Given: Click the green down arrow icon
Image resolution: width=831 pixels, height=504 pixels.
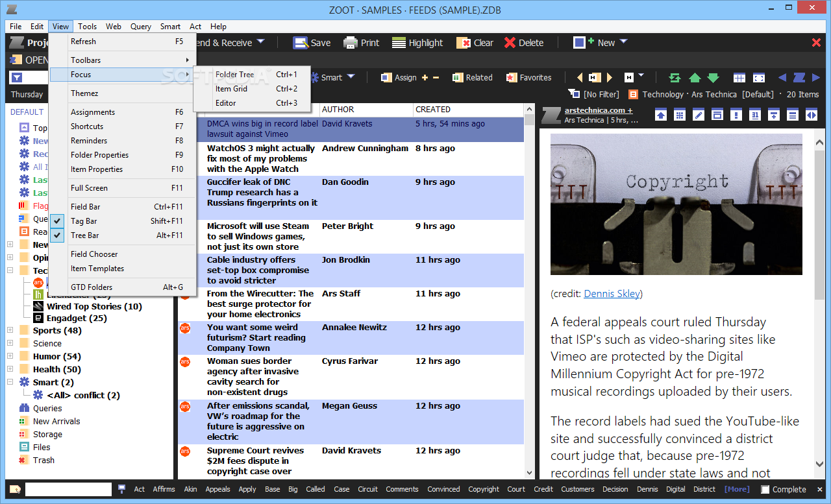Looking at the screenshot, I should (x=713, y=78).
